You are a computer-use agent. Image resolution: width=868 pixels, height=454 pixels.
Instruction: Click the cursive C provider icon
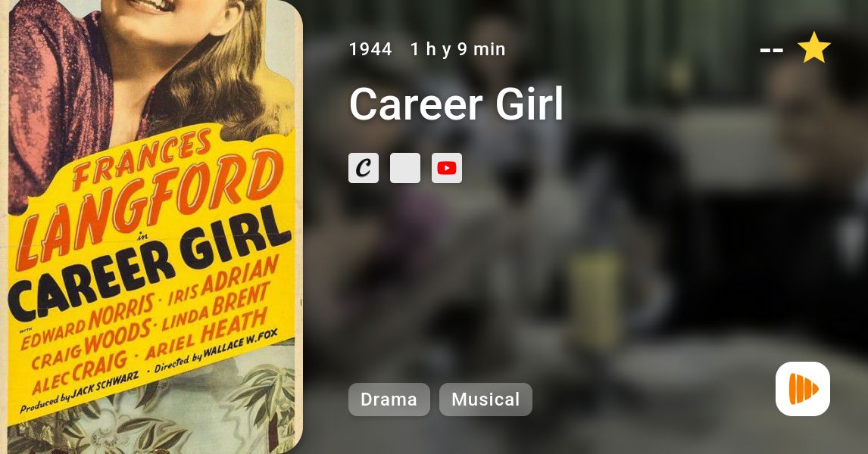tap(364, 168)
